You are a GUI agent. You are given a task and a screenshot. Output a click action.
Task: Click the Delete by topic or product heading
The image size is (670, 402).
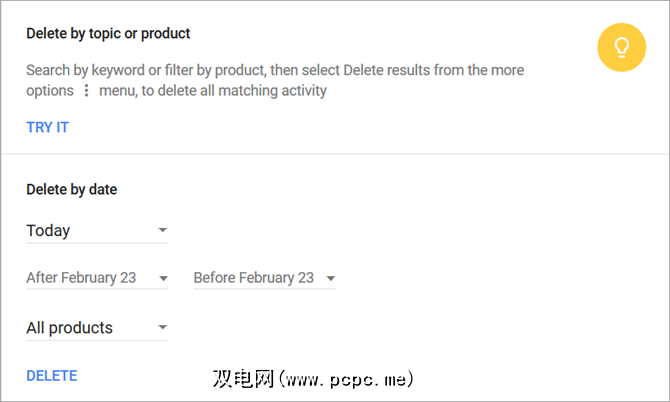coord(108,33)
